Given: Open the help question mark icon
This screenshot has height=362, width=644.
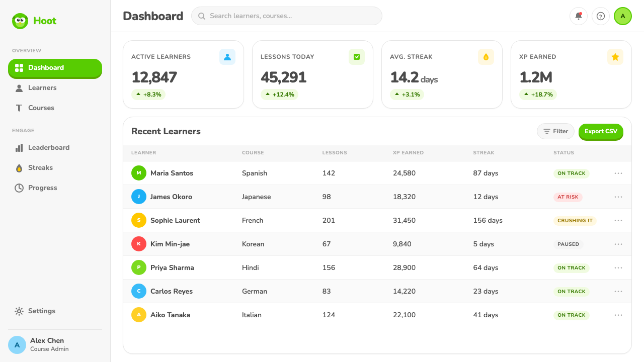Looking at the screenshot, I should point(601,16).
